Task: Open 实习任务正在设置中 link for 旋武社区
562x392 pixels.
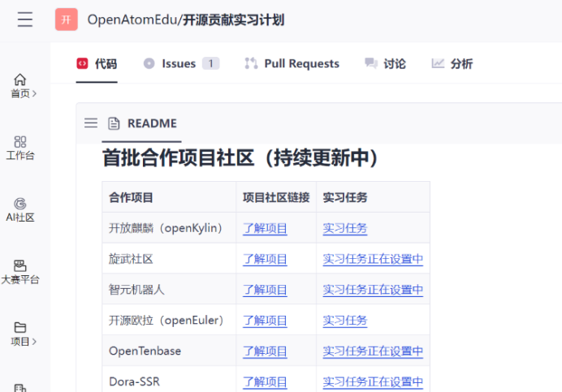Action: tap(373, 259)
